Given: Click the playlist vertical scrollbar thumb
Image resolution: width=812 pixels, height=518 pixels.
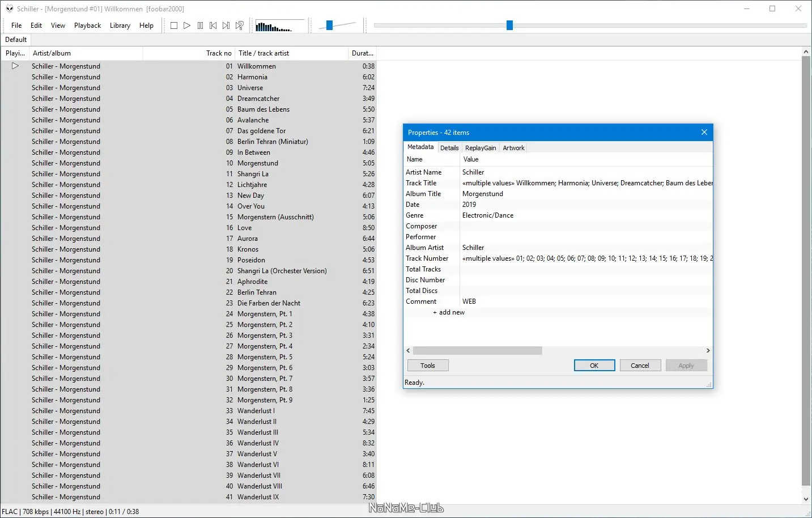Looking at the screenshot, I should tap(806, 271).
